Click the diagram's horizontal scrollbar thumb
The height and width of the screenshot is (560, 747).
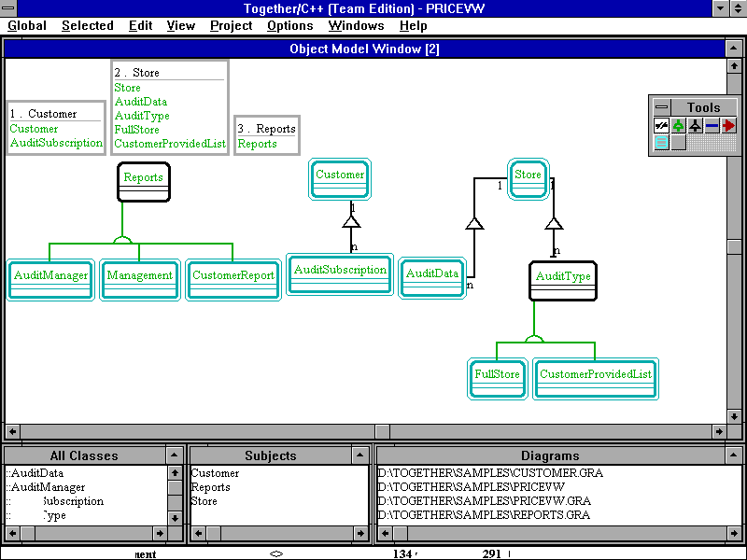(x=383, y=431)
